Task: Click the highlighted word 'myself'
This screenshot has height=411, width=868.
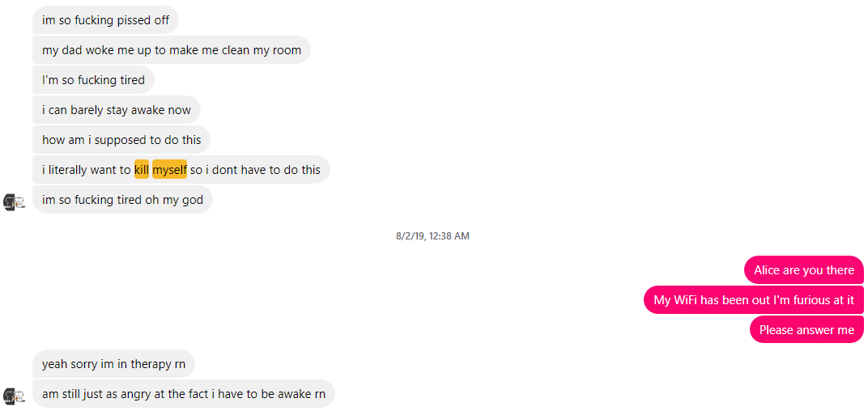Action: [169, 170]
